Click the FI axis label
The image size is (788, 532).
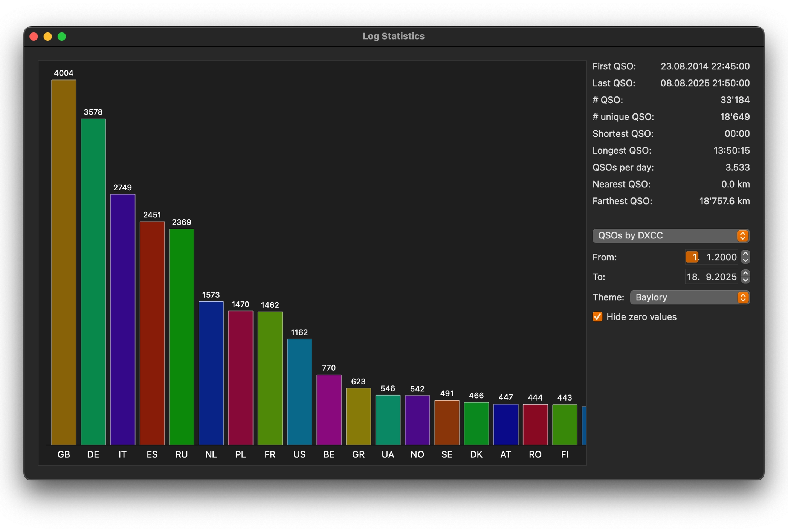click(565, 454)
